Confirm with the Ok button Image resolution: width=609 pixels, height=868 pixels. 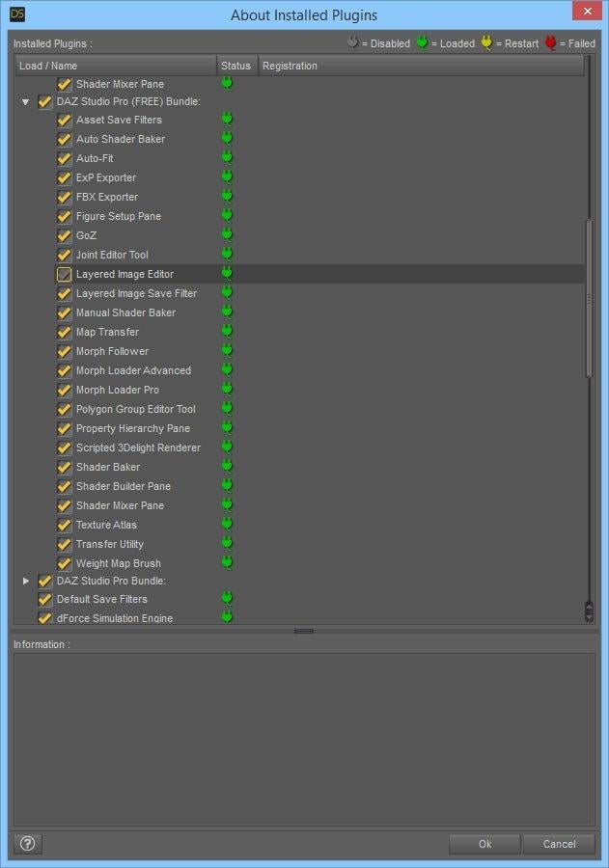pyautogui.click(x=484, y=844)
